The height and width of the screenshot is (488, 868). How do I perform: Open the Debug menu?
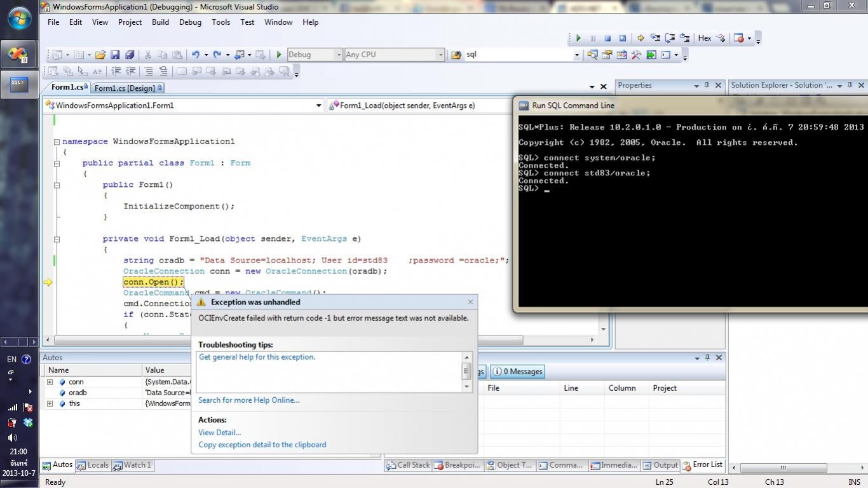[x=190, y=22]
